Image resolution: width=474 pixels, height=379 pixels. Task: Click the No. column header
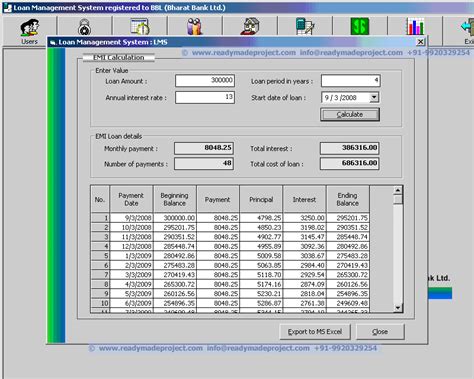[x=100, y=199]
